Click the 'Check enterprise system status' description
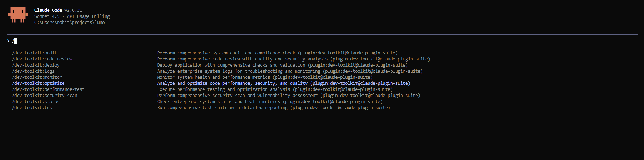This screenshot has width=644, height=160. tap(270, 102)
